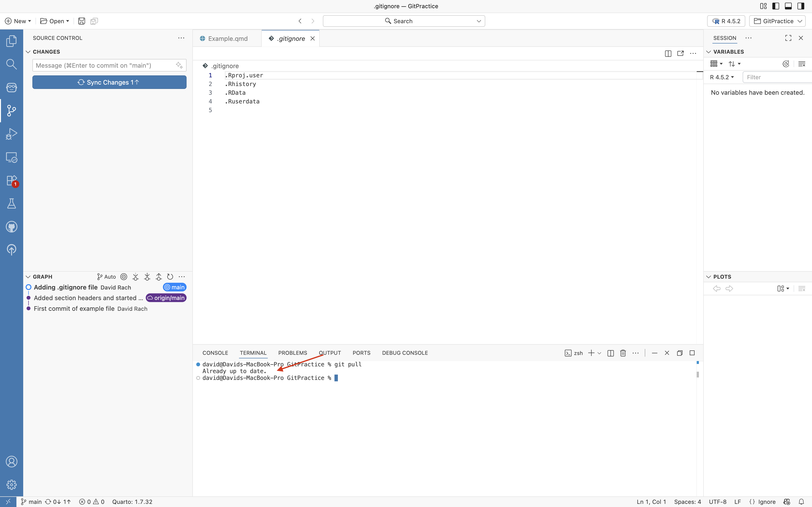The width and height of the screenshot is (812, 507).
Task: Kill terminal with the trash icon
Action: coord(623,353)
